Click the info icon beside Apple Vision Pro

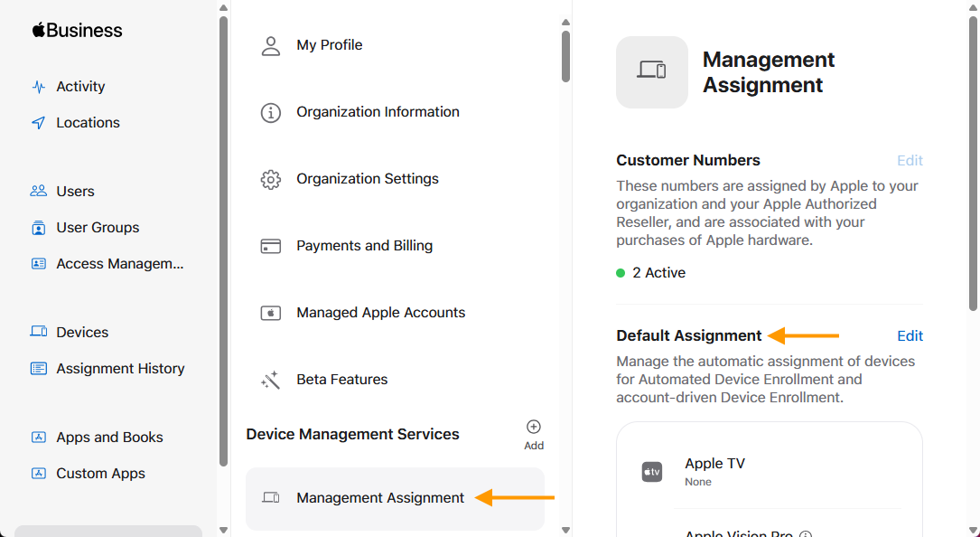point(807,535)
